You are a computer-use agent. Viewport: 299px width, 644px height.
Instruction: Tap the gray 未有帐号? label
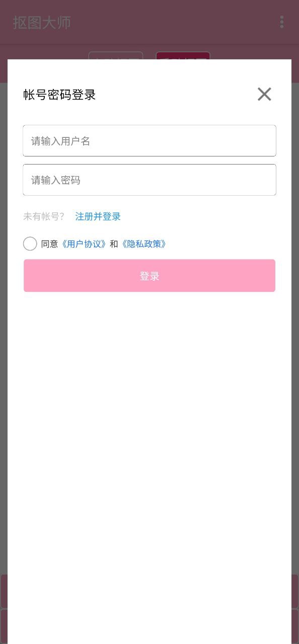[44, 216]
